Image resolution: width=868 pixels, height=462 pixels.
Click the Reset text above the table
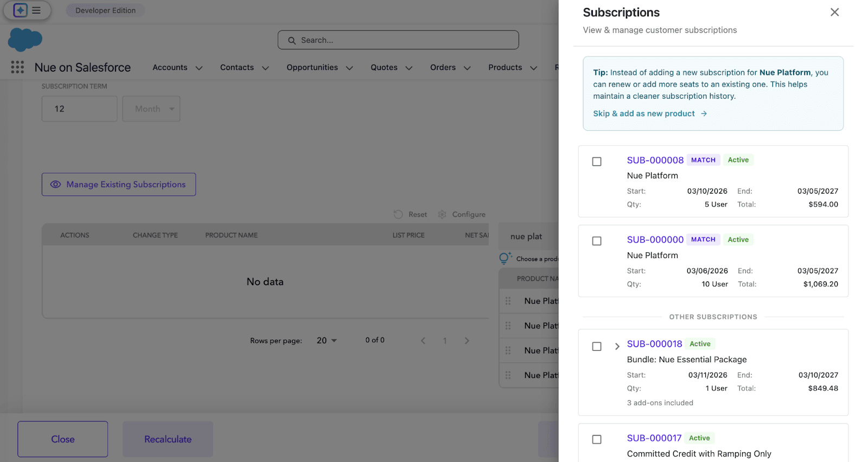(418, 214)
